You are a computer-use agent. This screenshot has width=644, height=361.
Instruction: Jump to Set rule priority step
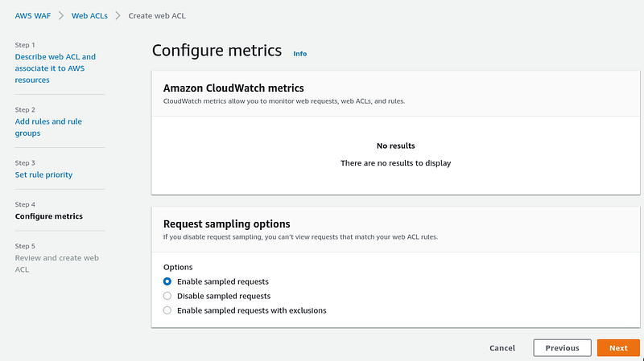43,174
